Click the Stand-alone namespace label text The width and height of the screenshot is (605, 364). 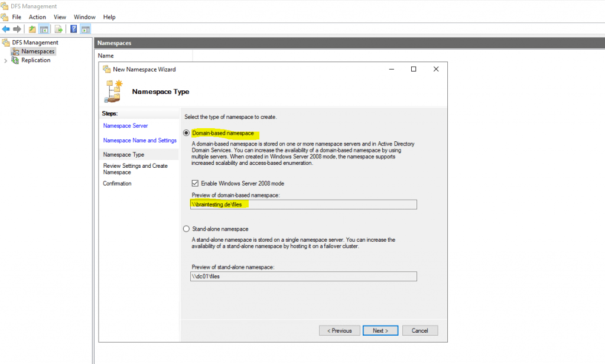220,229
